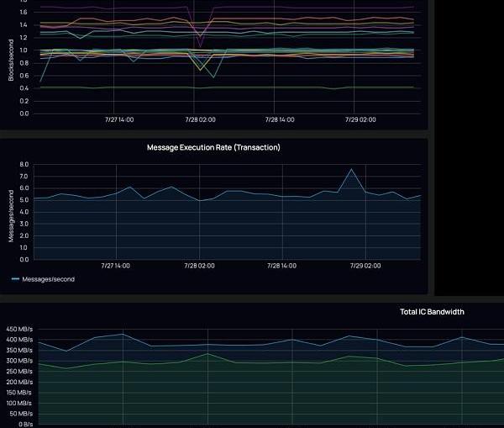Click the Messages/second vertical axis title
This screenshot has height=428, width=504.
[11, 215]
